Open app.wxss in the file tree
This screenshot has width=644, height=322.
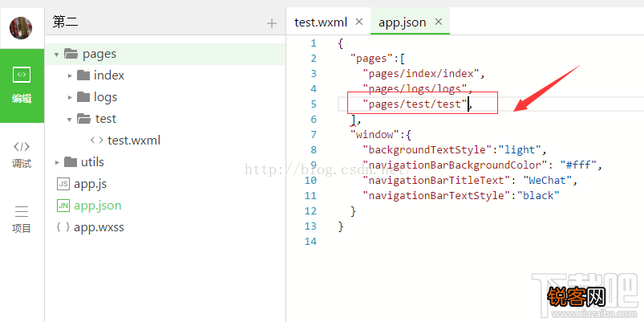[99, 227]
